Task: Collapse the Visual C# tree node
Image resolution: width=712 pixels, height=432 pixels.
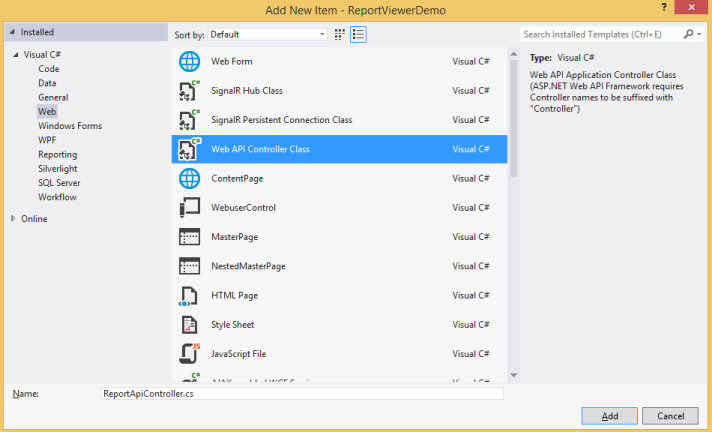Action: coord(16,55)
